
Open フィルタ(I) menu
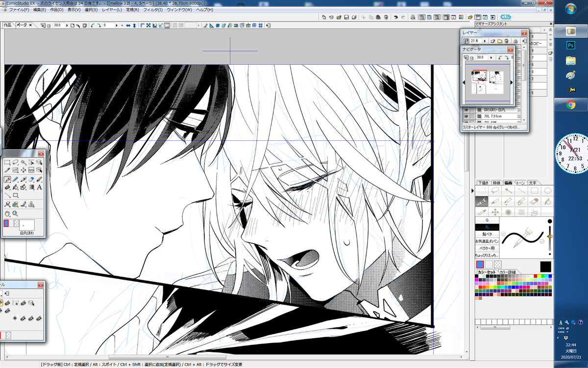(153, 10)
